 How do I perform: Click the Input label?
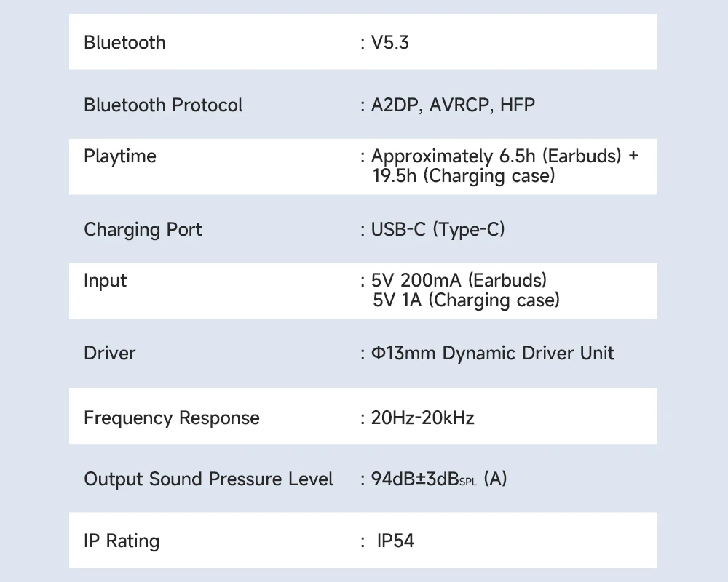(105, 281)
